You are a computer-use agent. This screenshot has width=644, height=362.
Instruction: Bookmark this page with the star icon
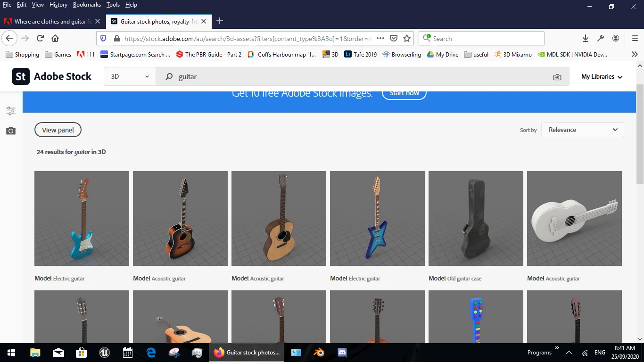pos(407,38)
